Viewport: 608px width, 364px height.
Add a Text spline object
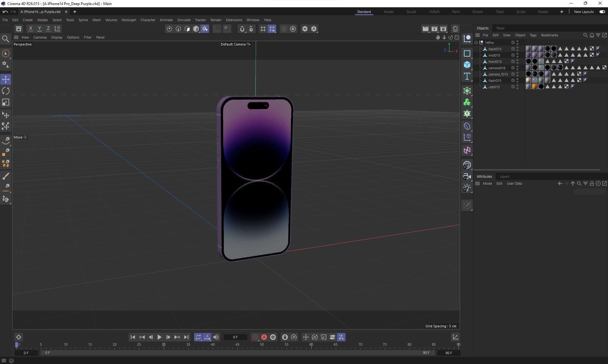click(467, 76)
